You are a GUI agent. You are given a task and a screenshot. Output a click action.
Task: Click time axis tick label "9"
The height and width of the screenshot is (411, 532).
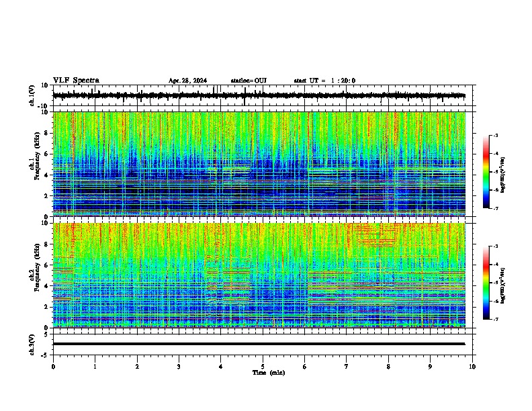coord(430,367)
